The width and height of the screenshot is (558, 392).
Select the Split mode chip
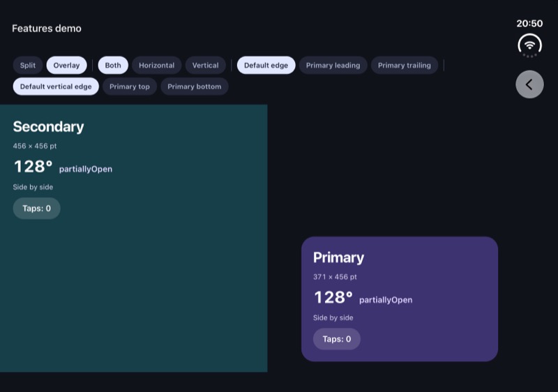28,66
